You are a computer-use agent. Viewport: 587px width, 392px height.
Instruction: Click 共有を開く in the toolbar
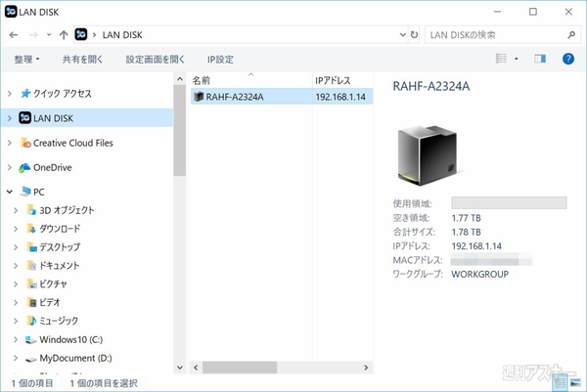coord(82,59)
